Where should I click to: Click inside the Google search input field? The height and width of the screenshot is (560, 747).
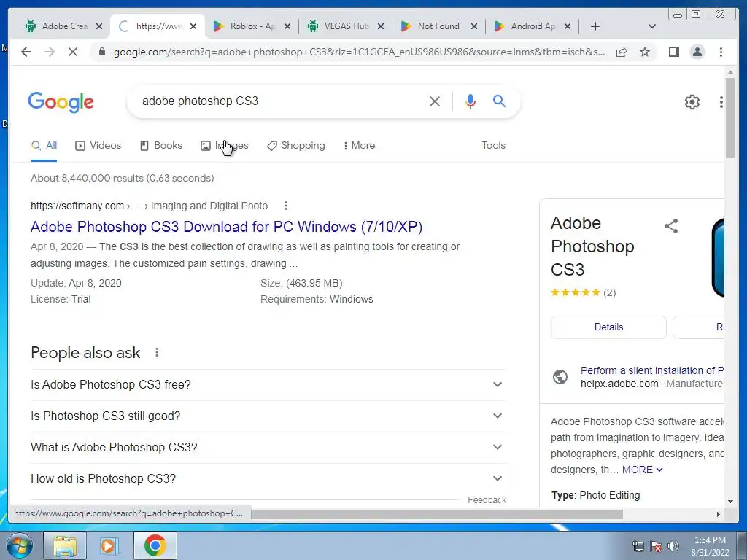click(281, 101)
